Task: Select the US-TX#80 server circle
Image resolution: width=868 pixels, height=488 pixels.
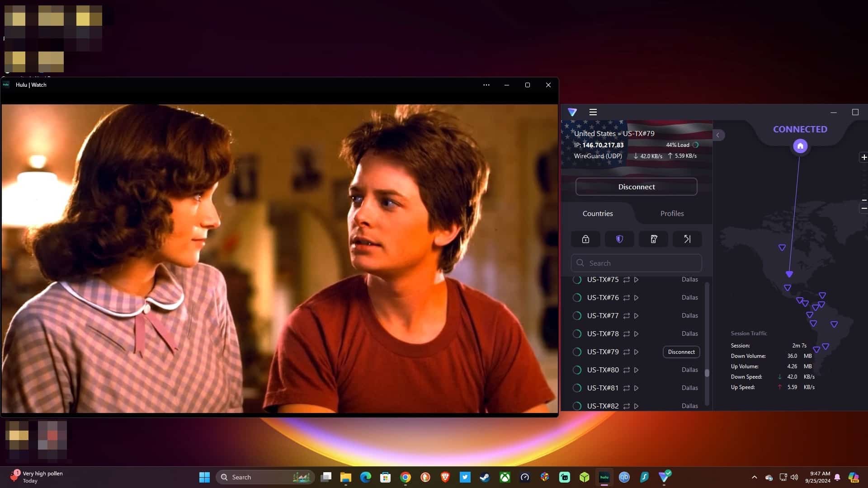Action: click(x=577, y=370)
